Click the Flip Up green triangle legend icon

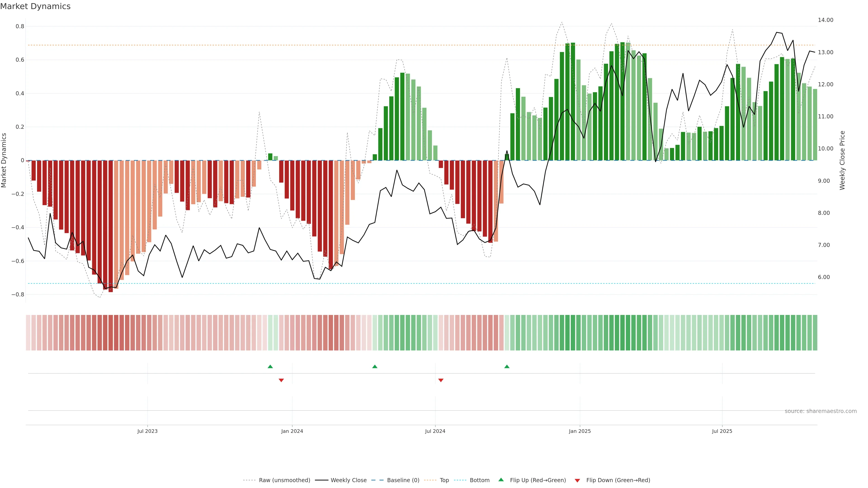(501, 480)
